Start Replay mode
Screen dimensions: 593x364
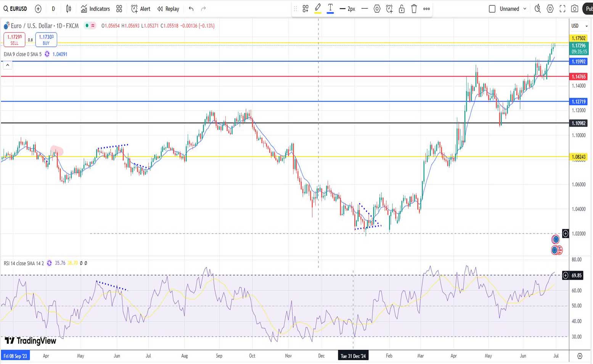[168, 9]
